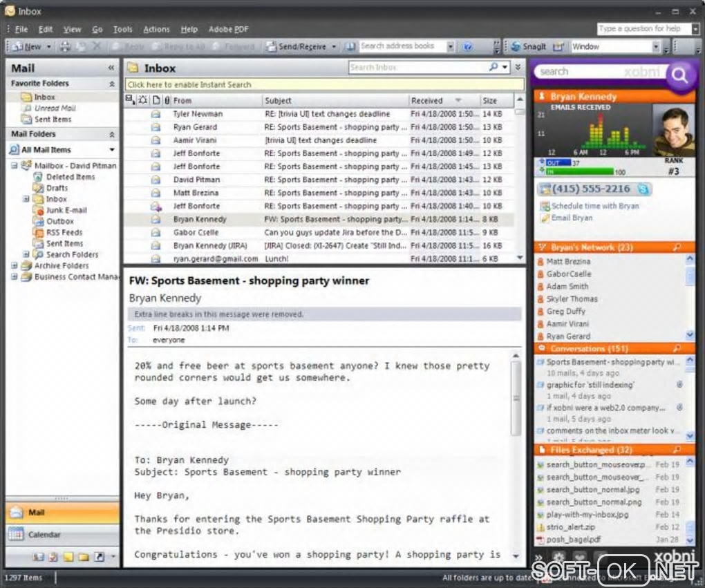The height and width of the screenshot is (588, 705).
Task: Open the New item dropdown arrow
Action: (x=48, y=46)
